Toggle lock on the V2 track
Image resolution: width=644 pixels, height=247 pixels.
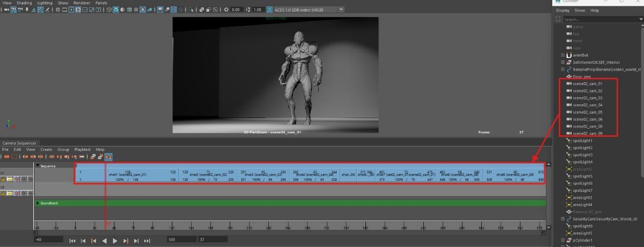pyautogui.click(x=3, y=193)
